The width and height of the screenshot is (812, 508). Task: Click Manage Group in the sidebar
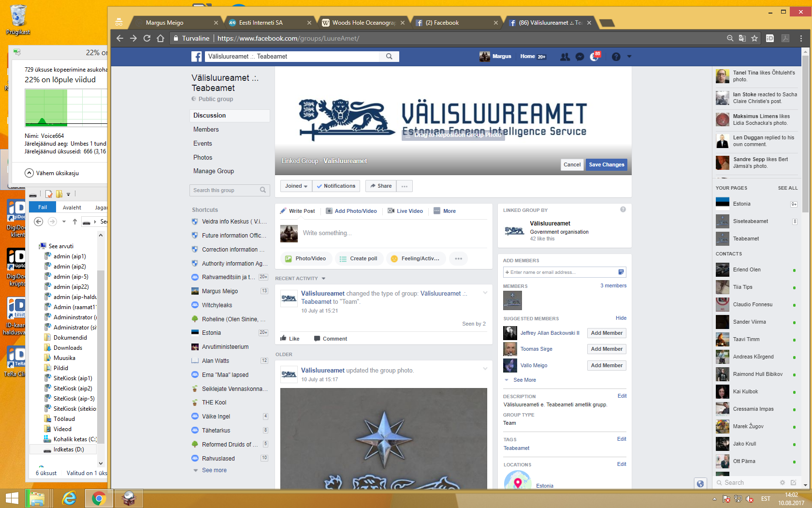point(214,171)
